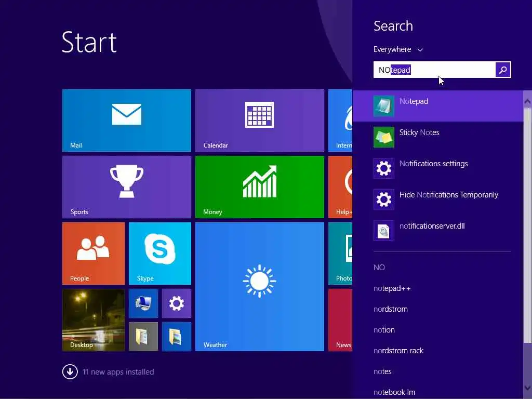The image size is (532, 399).
Task: Click the search magnifier button
Action: point(503,70)
